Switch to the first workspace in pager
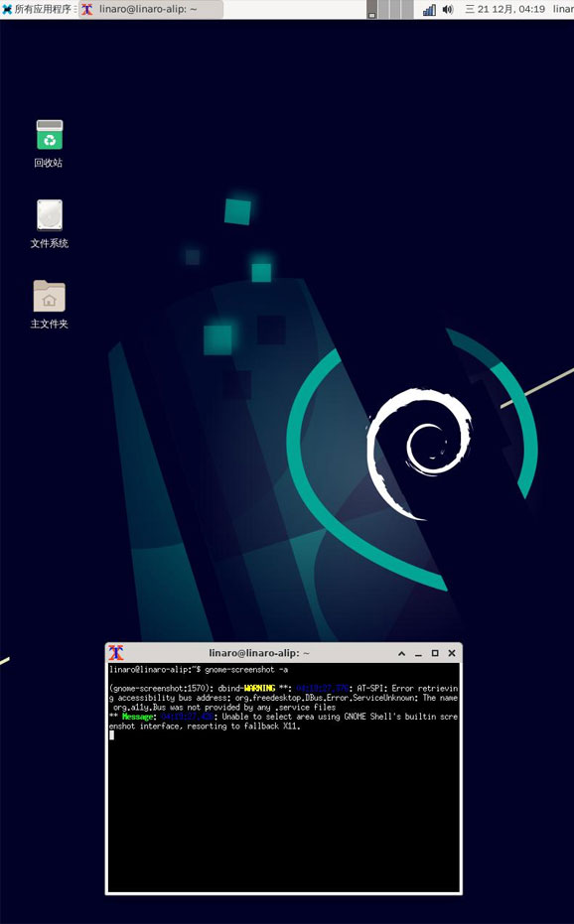This screenshot has height=924, width=574. [372, 10]
